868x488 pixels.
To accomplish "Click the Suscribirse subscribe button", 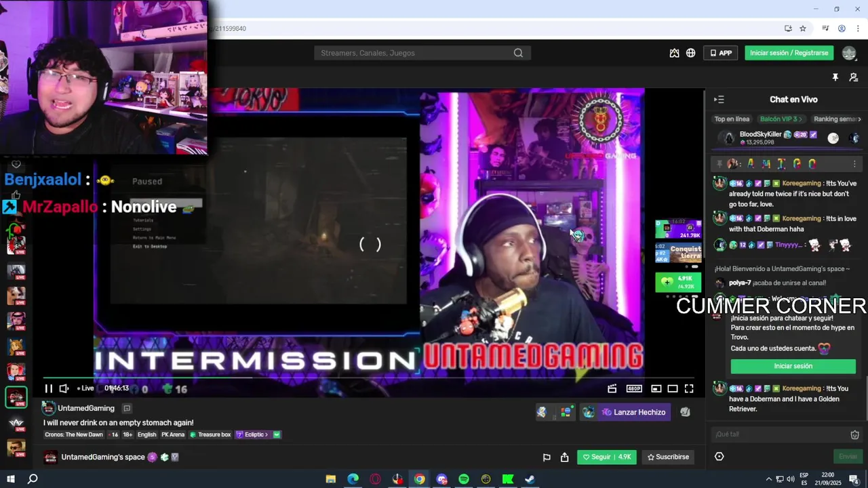I will tap(668, 457).
